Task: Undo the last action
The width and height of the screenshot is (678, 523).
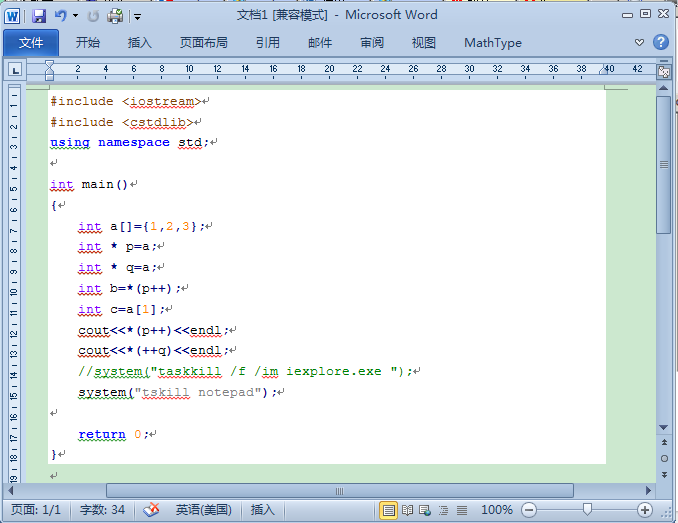Action: [x=61, y=16]
